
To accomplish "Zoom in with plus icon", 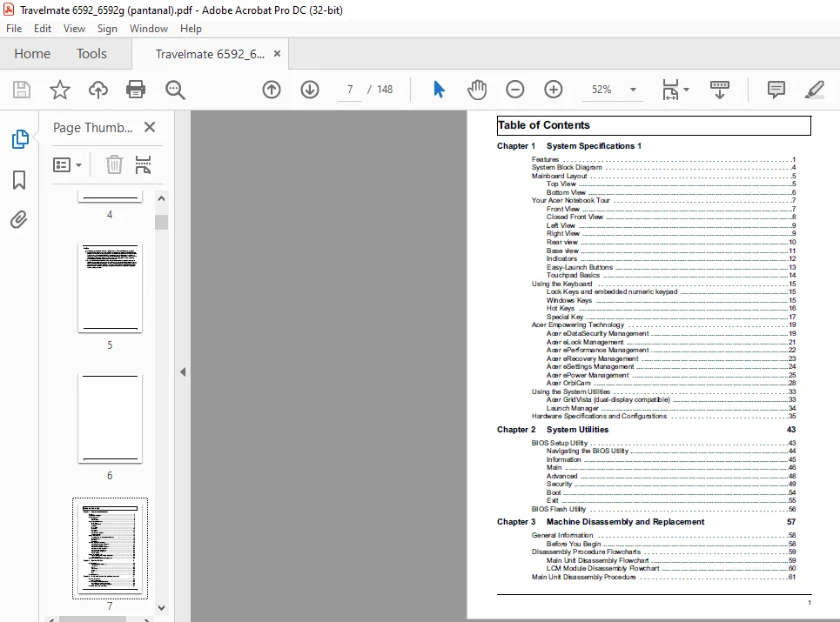I will (x=553, y=90).
